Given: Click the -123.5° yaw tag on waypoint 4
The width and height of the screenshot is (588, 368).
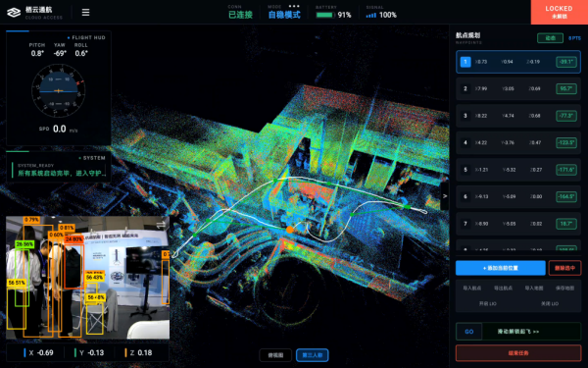Looking at the screenshot, I should [566, 142].
